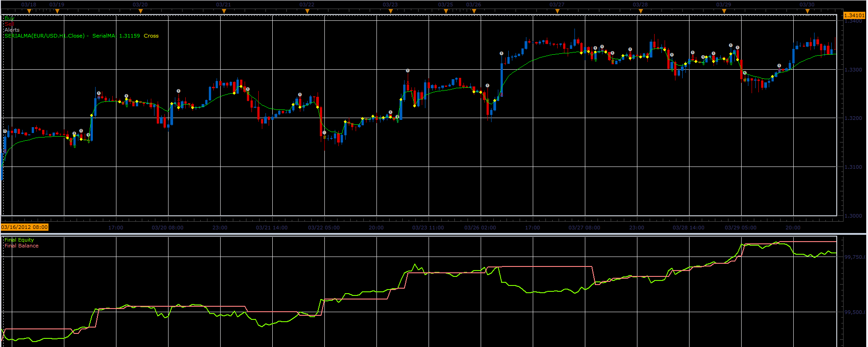Screen dimensions: 868x347
Task: Select the 03/20 day marker triangle
Action: (x=140, y=11)
